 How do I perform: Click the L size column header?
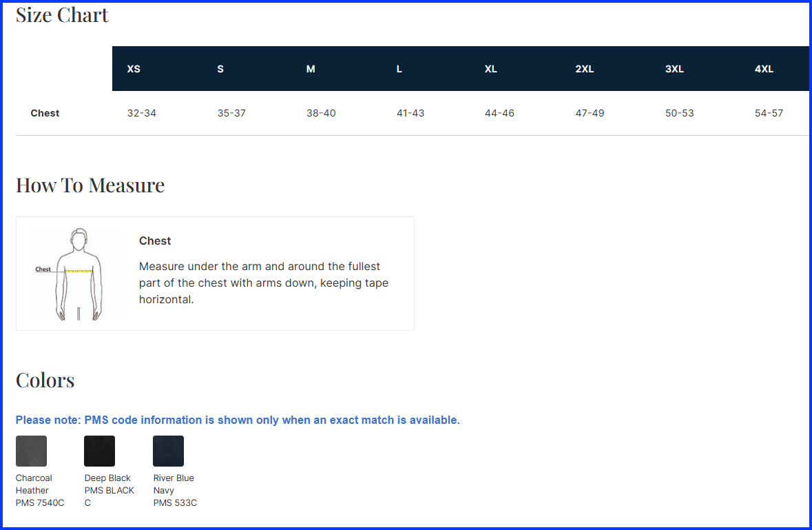(399, 69)
